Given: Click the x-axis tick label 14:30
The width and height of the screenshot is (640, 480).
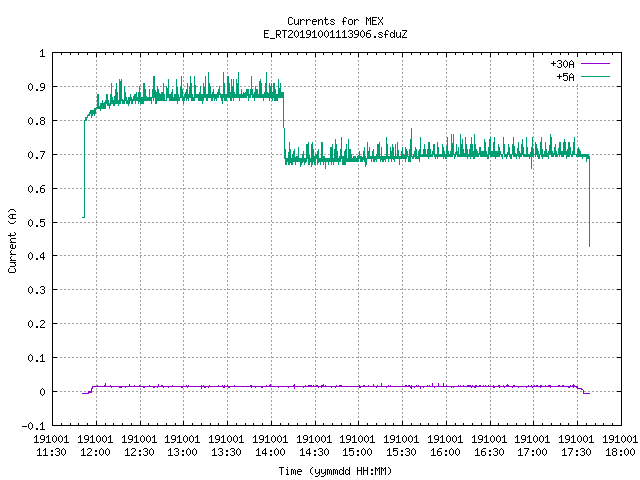Looking at the screenshot, I should 314,452.
